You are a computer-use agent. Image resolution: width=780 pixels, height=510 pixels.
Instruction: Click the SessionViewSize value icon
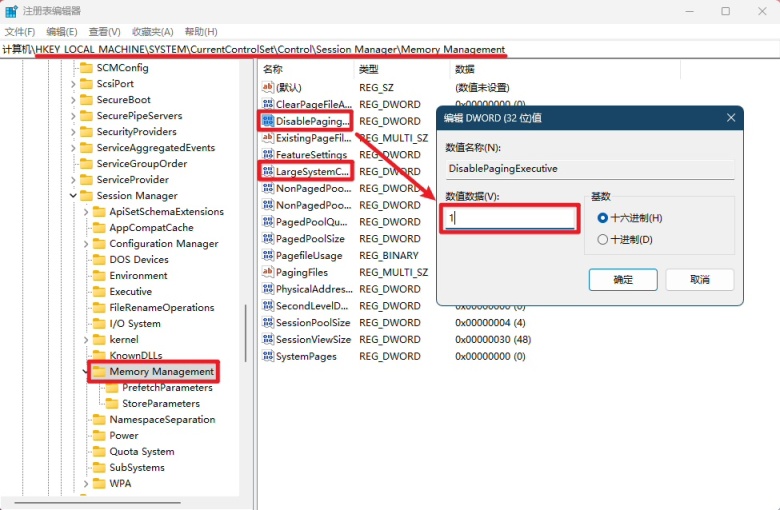tap(268, 339)
